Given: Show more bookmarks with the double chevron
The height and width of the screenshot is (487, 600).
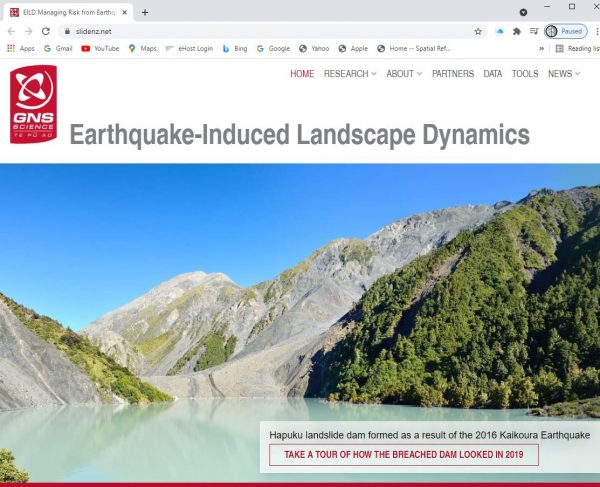Looking at the screenshot, I should point(541,49).
